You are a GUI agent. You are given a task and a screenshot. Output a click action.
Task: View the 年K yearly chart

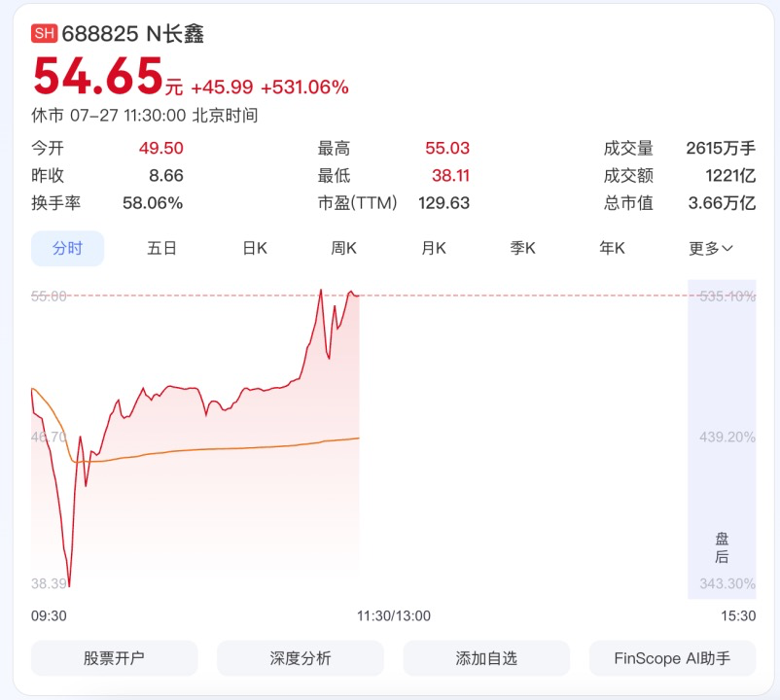pyautogui.click(x=612, y=248)
